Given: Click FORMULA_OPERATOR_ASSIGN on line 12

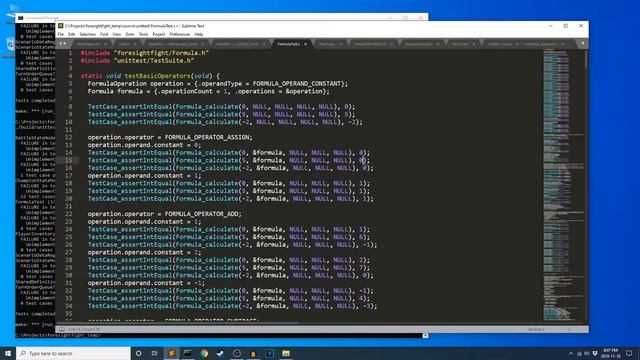Looking at the screenshot, I should click(x=208, y=137).
